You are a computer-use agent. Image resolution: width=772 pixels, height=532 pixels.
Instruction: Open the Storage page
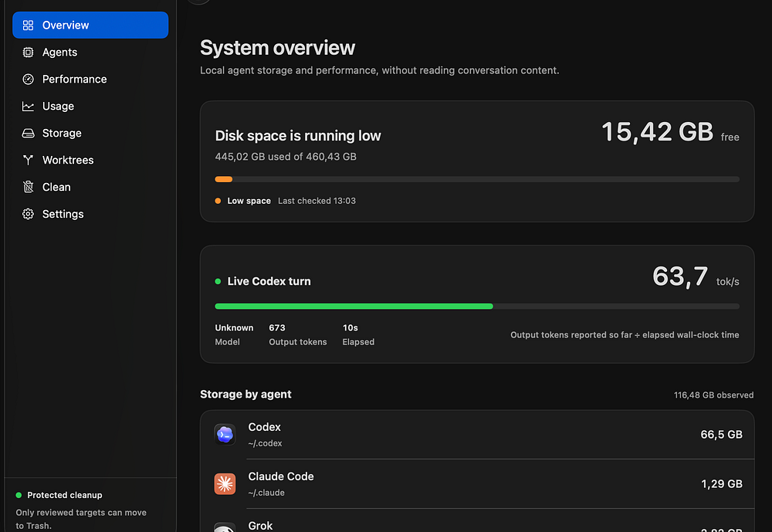pyautogui.click(x=90, y=133)
